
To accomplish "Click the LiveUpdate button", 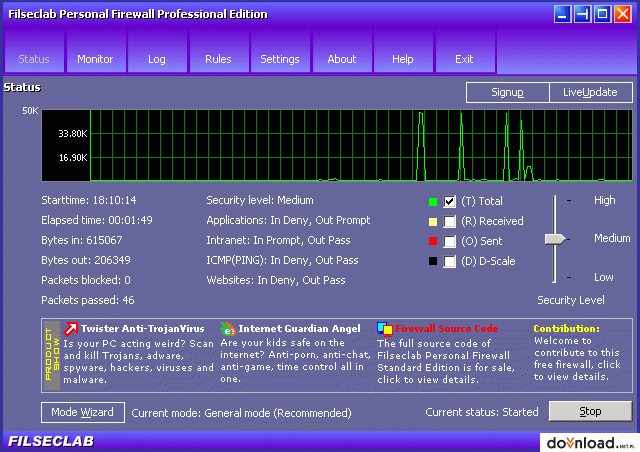I will pos(591,92).
